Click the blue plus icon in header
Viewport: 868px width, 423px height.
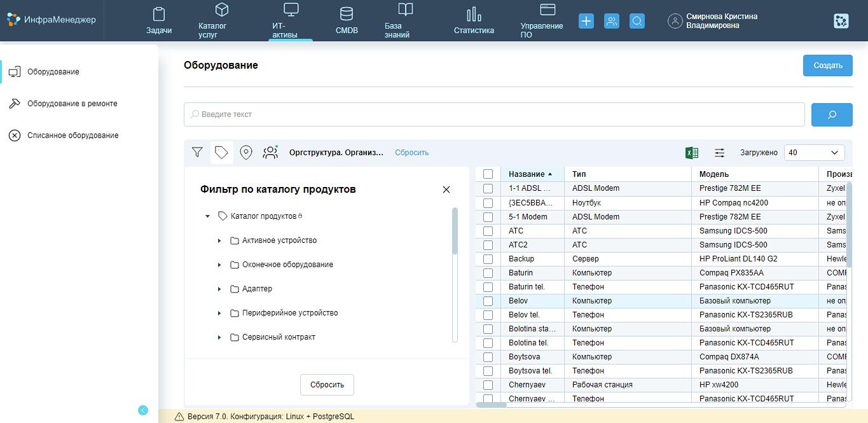(586, 21)
